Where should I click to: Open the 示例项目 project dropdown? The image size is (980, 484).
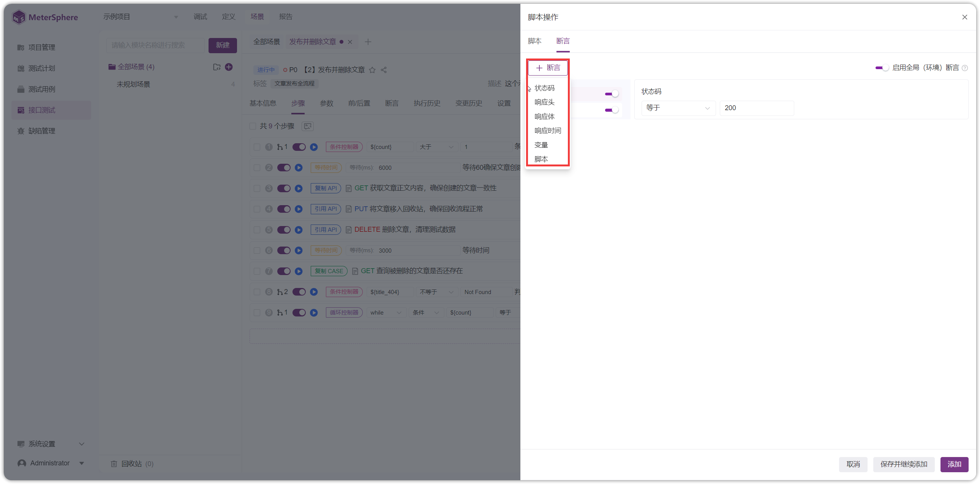(x=141, y=17)
